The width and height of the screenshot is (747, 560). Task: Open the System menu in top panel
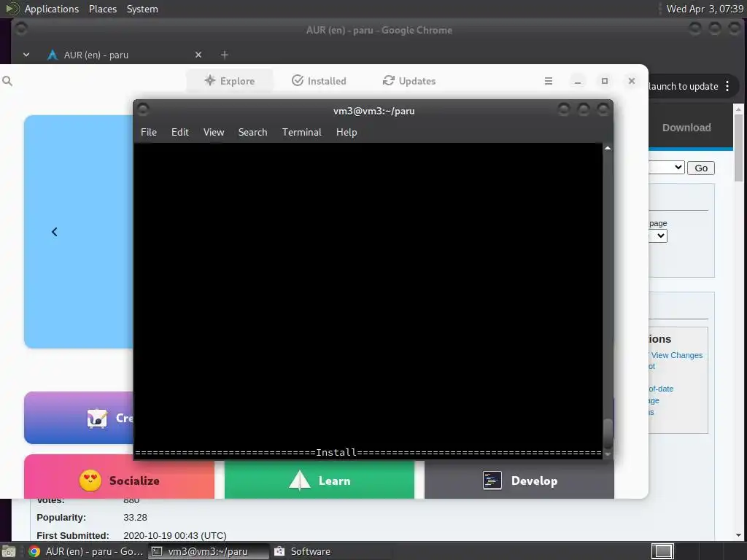click(x=142, y=9)
